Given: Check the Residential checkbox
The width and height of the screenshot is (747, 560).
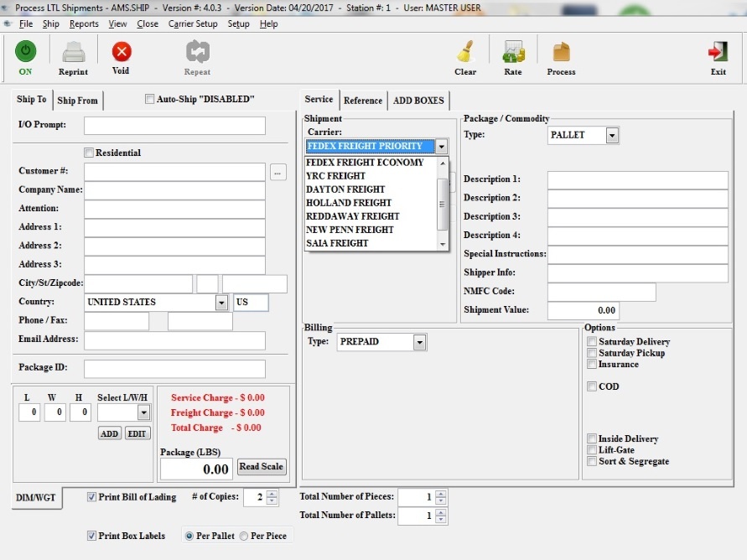Looking at the screenshot, I should click(x=89, y=153).
